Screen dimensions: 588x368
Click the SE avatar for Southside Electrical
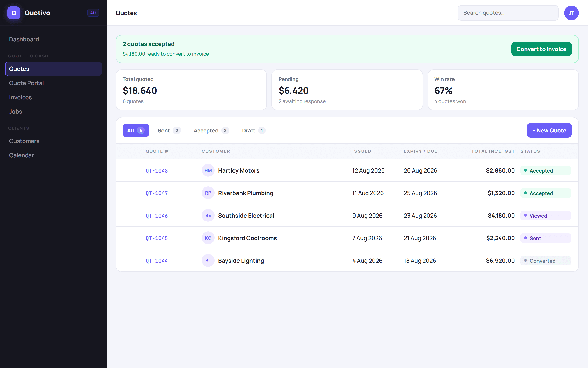click(208, 216)
